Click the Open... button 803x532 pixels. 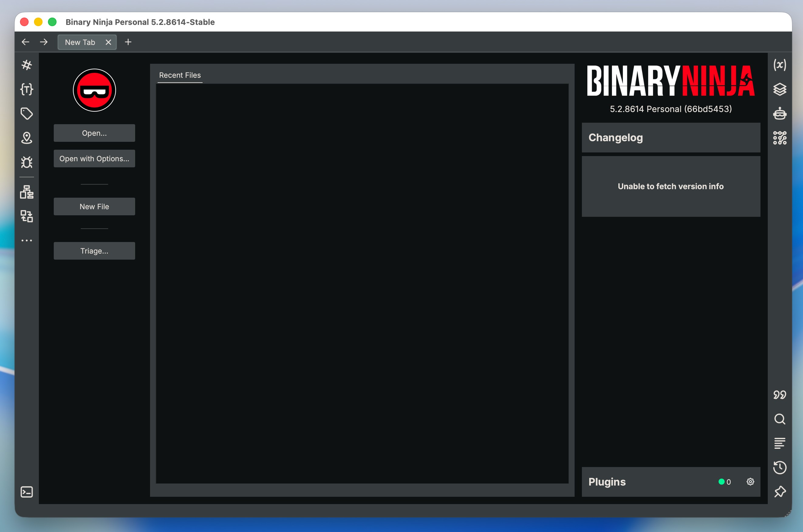click(x=94, y=133)
